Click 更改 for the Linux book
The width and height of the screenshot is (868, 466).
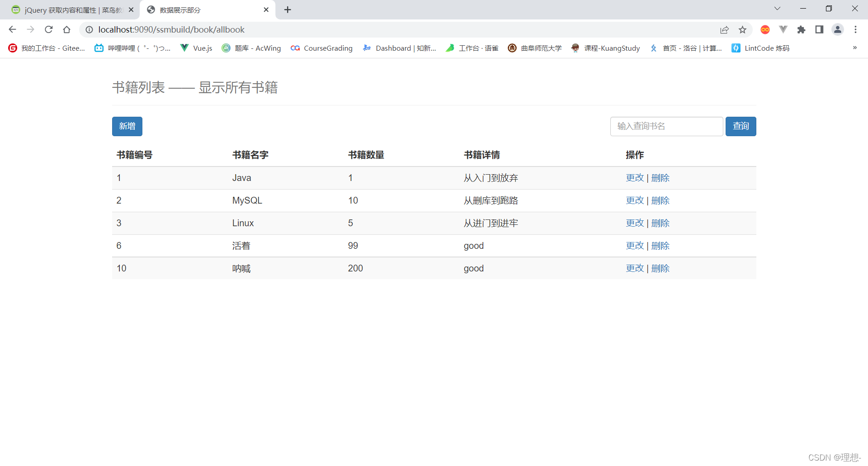[x=635, y=223]
